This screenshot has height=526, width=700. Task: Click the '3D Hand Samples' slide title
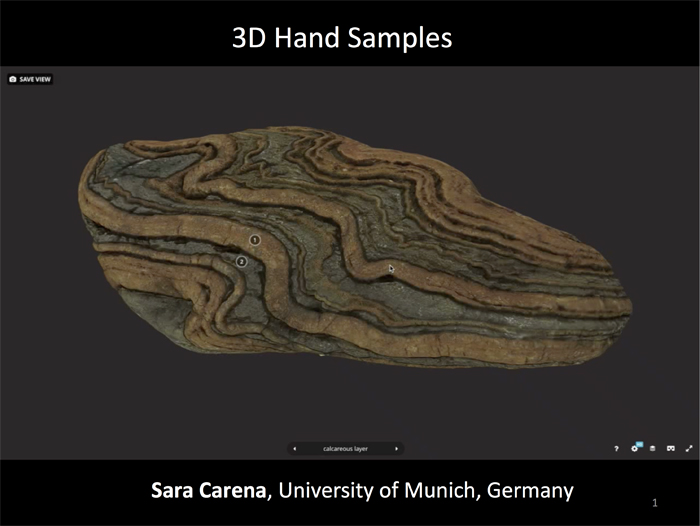pos(342,38)
